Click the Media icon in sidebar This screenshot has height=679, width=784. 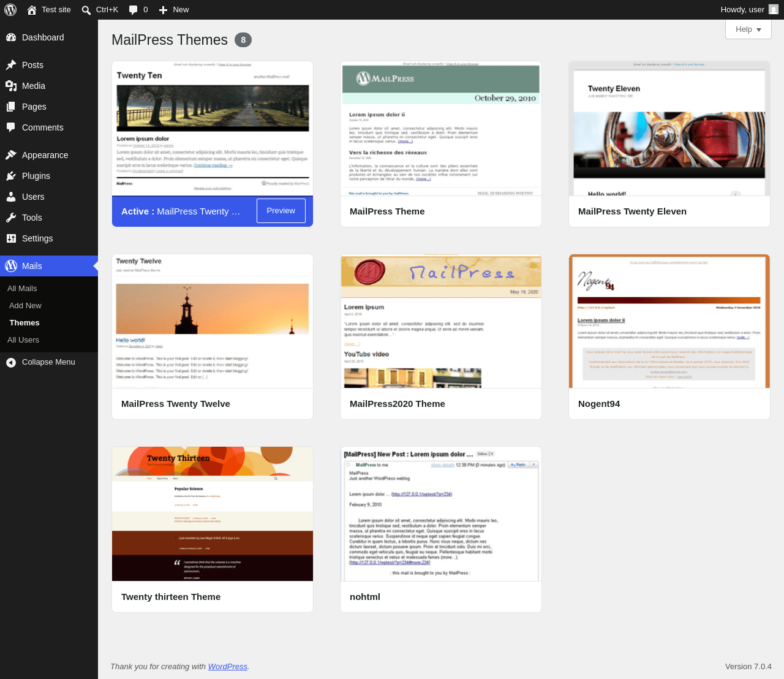pyautogui.click(x=11, y=86)
